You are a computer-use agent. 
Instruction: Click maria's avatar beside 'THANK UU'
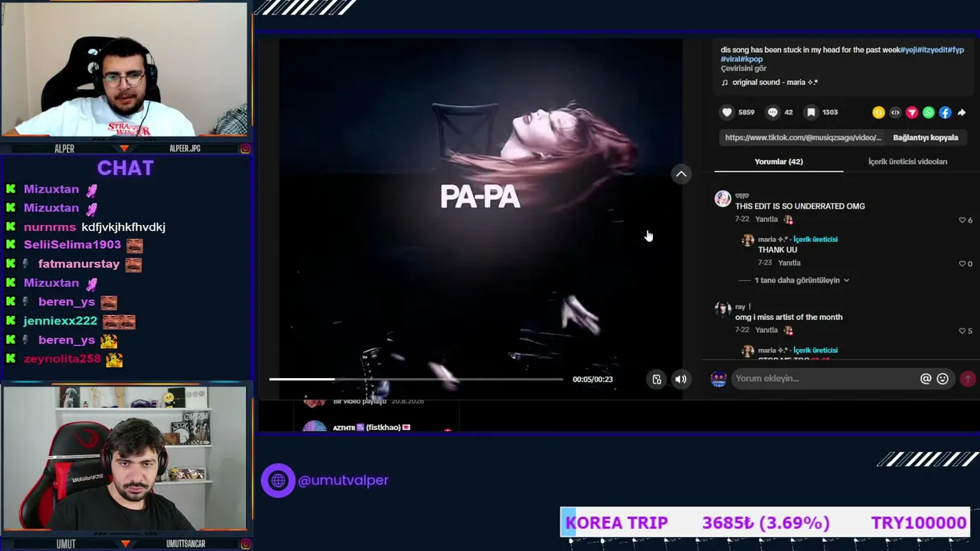748,240
